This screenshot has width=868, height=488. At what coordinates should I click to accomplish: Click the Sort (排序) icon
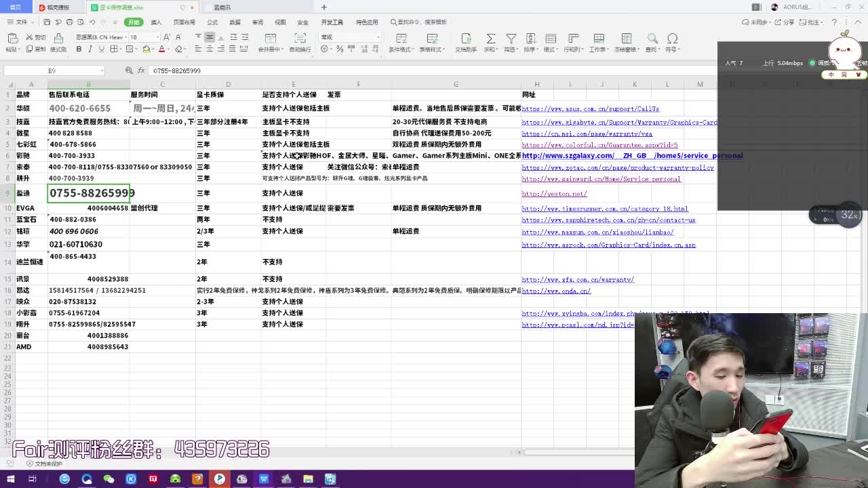point(531,38)
